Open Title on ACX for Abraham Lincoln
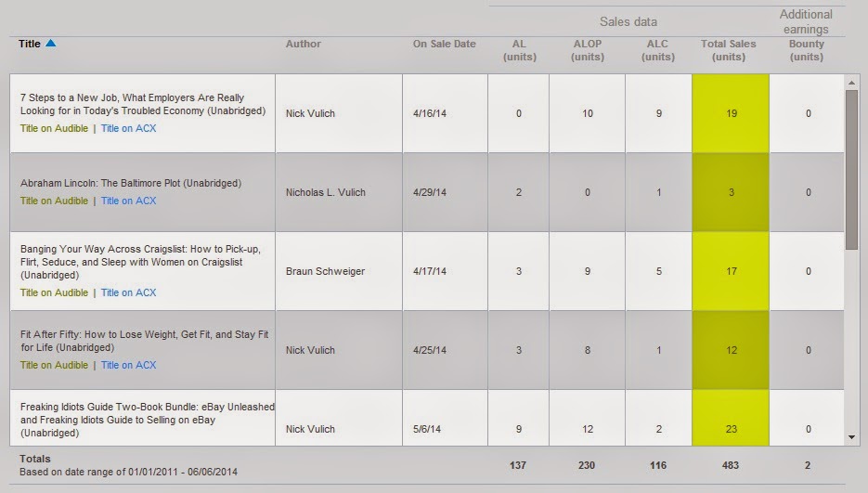This screenshot has width=868, height=493. [x=128, y=201]
